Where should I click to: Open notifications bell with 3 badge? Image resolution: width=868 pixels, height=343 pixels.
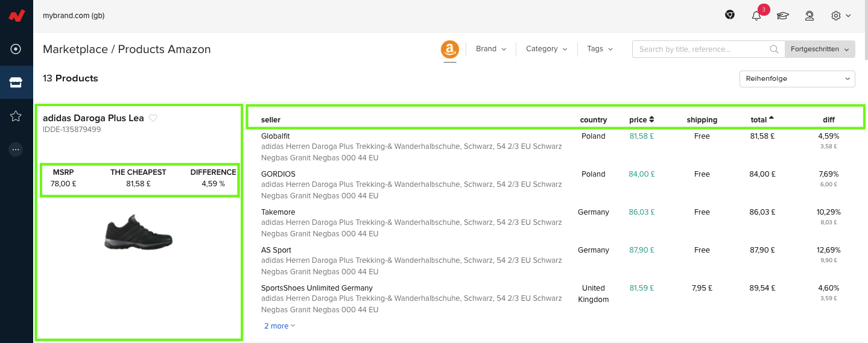(x=758, y=15)
